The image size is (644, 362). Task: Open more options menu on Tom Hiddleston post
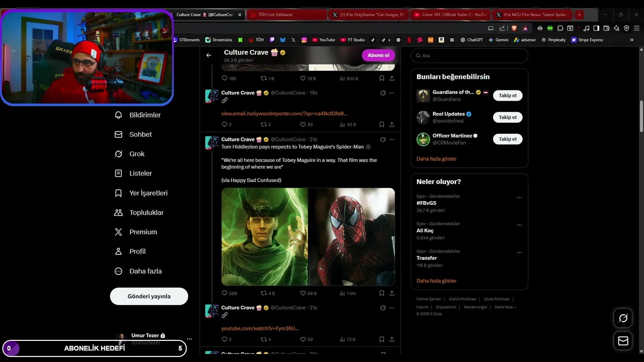[392, 139]
